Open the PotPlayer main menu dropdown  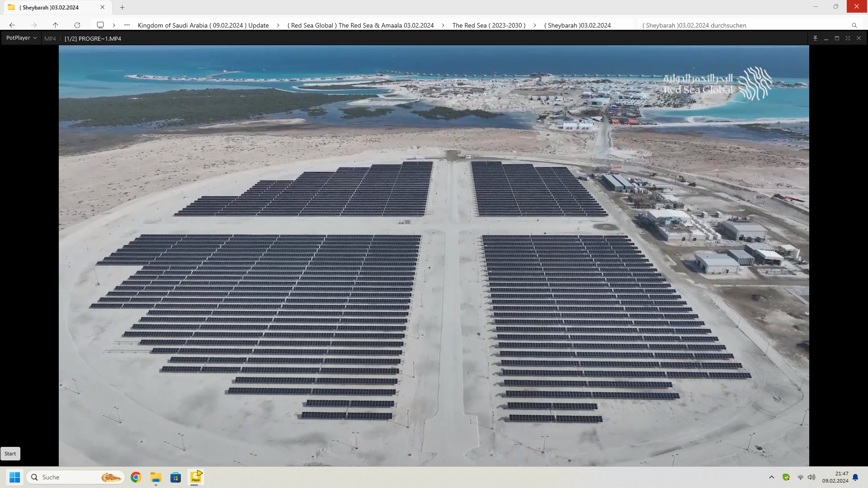click(21, 38)
